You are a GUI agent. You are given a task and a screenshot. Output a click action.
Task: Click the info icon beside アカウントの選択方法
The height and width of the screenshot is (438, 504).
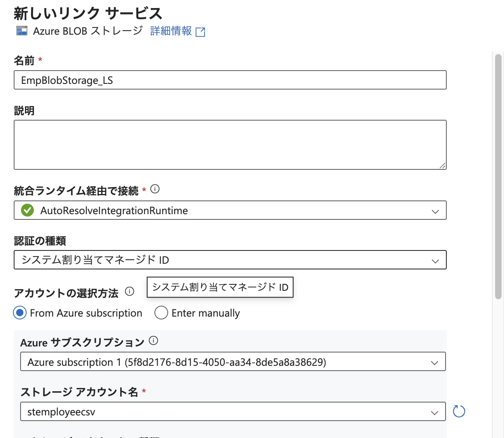129,292
